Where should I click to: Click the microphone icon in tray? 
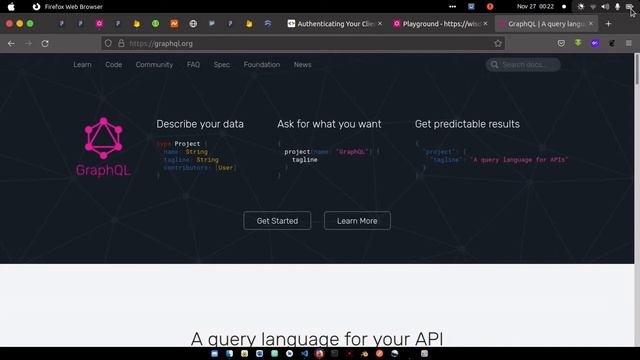(x=617, y=7)
